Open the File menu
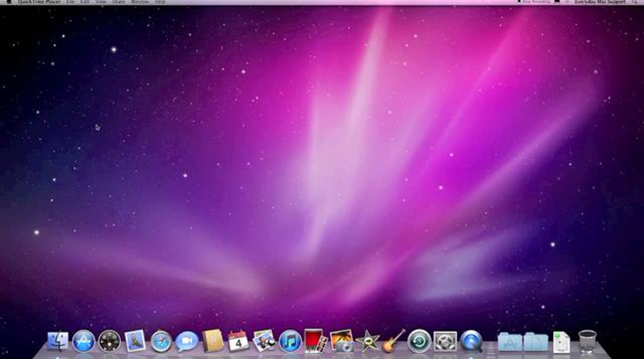Screen dimensions: 644x359 pyautogui.click(x=71, y=2)
